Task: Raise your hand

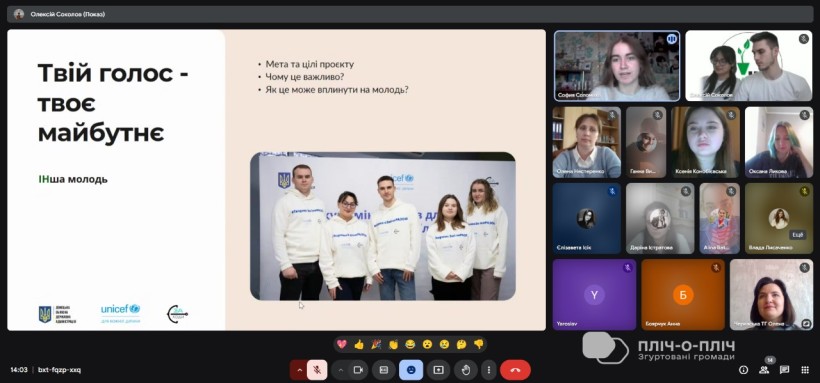Action: coord(465,370)
